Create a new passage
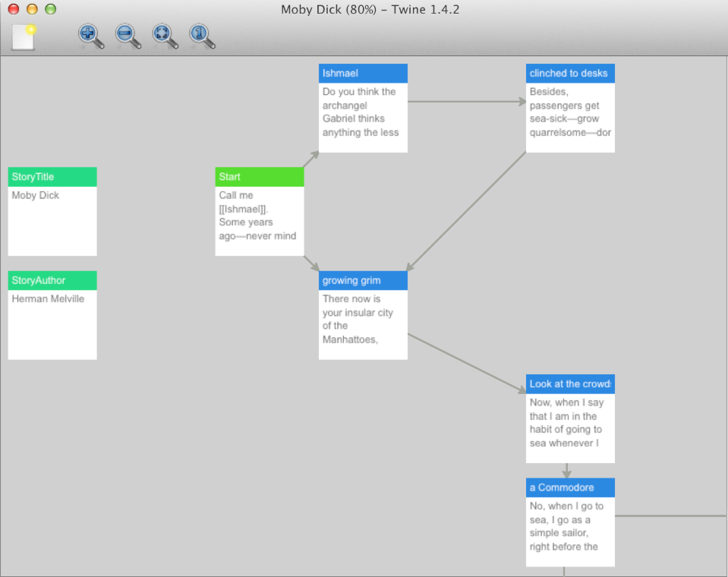 point(23,36)
